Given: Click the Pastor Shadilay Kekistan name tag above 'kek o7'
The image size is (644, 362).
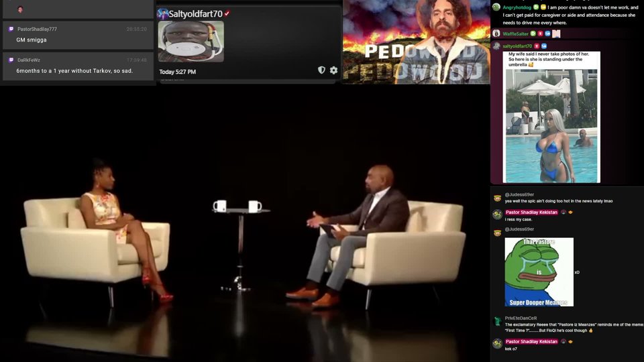Looking at the screenshot, I should (531, 341).
